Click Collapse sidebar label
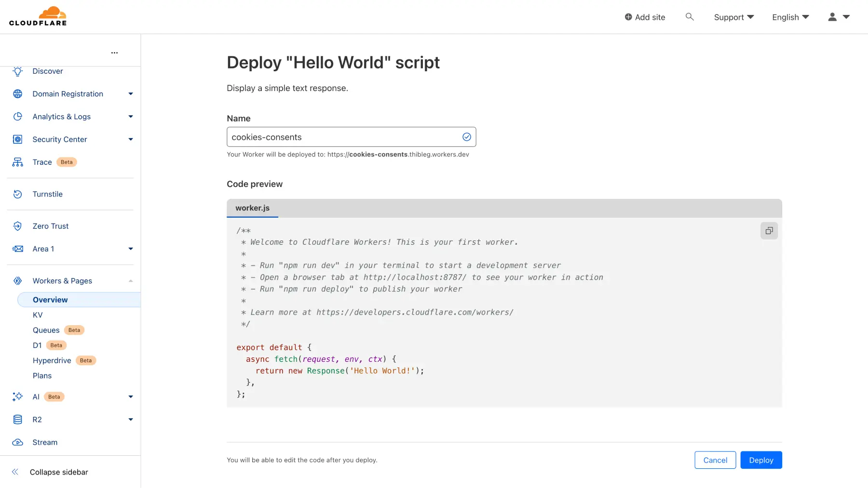 59,472
